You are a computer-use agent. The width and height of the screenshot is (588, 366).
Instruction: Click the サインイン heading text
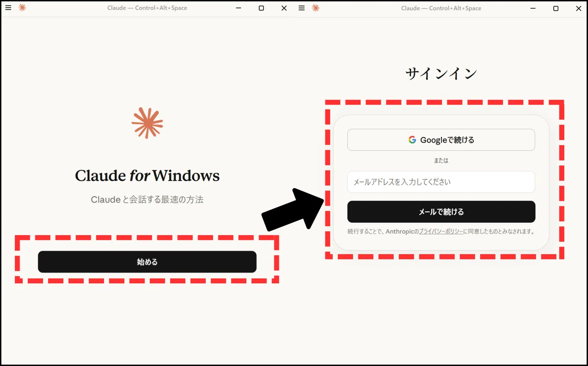point(441,73)
